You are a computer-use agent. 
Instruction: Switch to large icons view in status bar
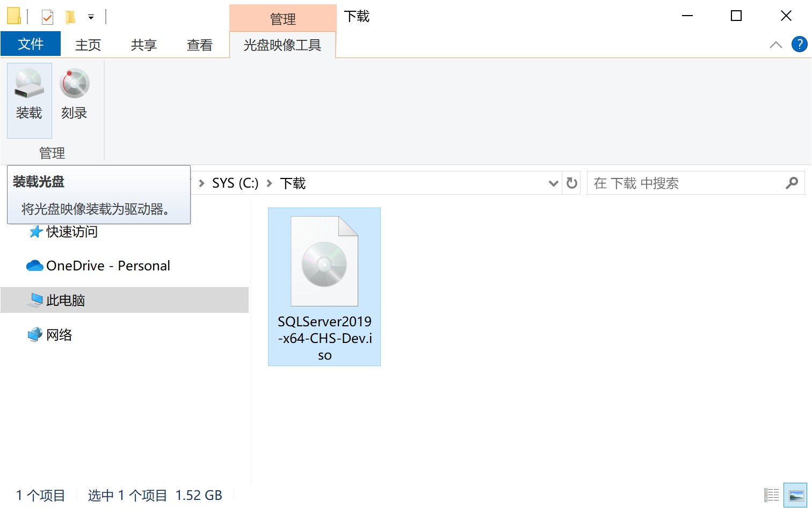click(x=795, y=495)
